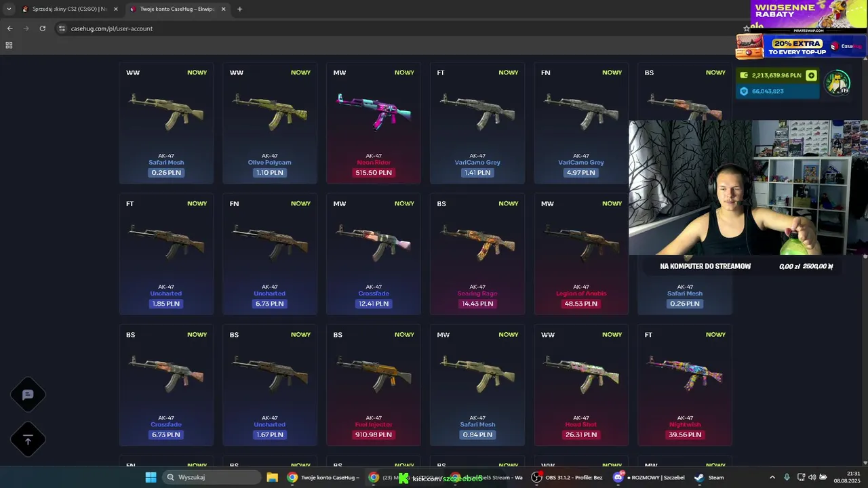The width and height of the screenshot is (868, 488).
Task: Select the AK-47 VariCamo Grey 4.97 PLN card
Action: point(581,123)
